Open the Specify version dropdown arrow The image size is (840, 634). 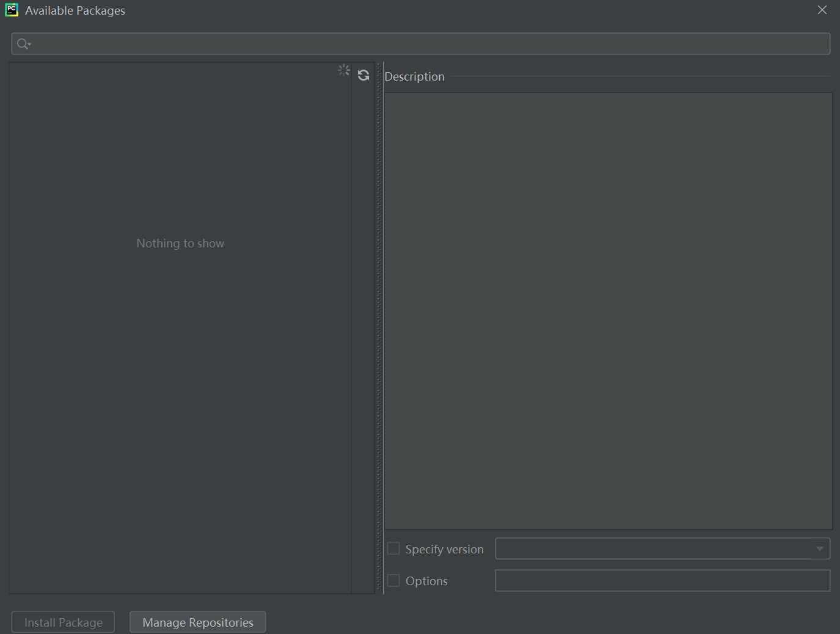819,548
